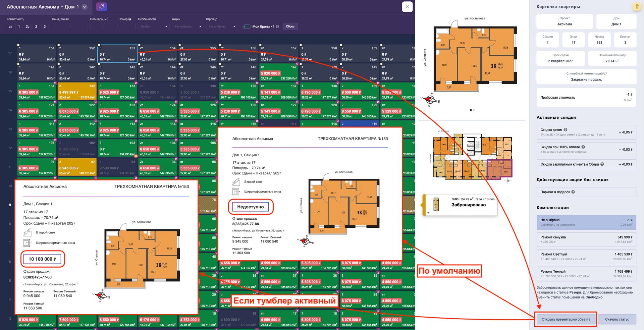Expand the Абсолютная Аксиома • Дом 1 selector

coord(85,7)
